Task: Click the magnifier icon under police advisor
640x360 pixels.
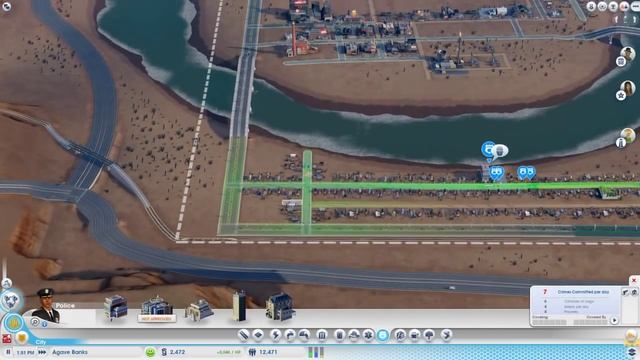Action: [x=35, y=322]
